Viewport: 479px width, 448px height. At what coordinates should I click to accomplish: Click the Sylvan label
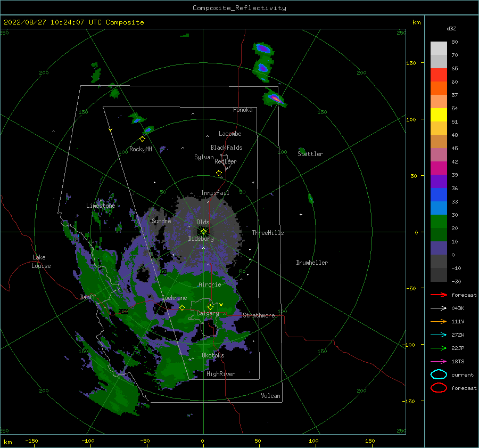click(204, 157)
